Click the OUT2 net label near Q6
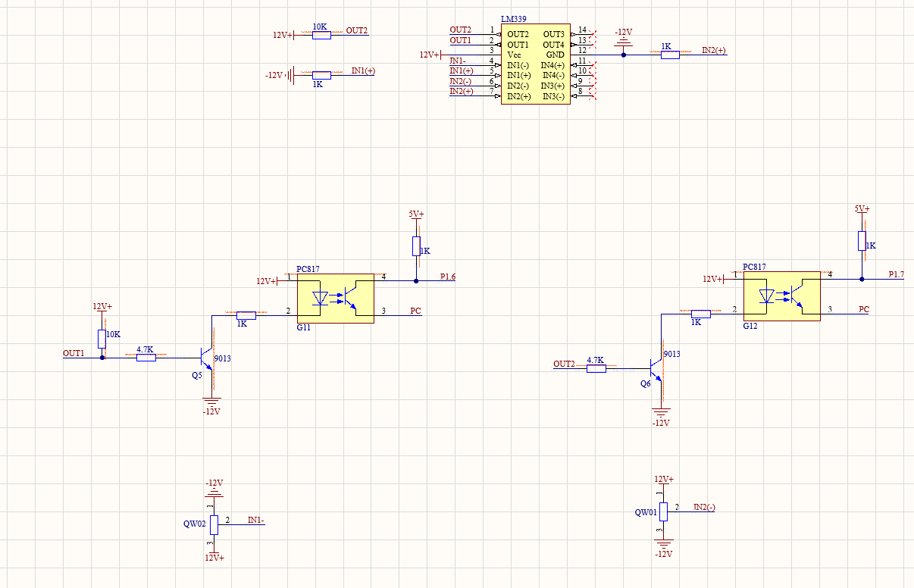Screen dimensions: 914x588 (x=565, y=364)
